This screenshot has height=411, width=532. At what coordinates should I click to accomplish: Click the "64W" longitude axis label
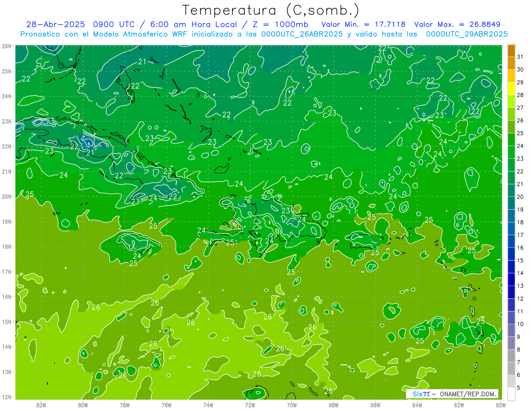click(x=417, y=405)
